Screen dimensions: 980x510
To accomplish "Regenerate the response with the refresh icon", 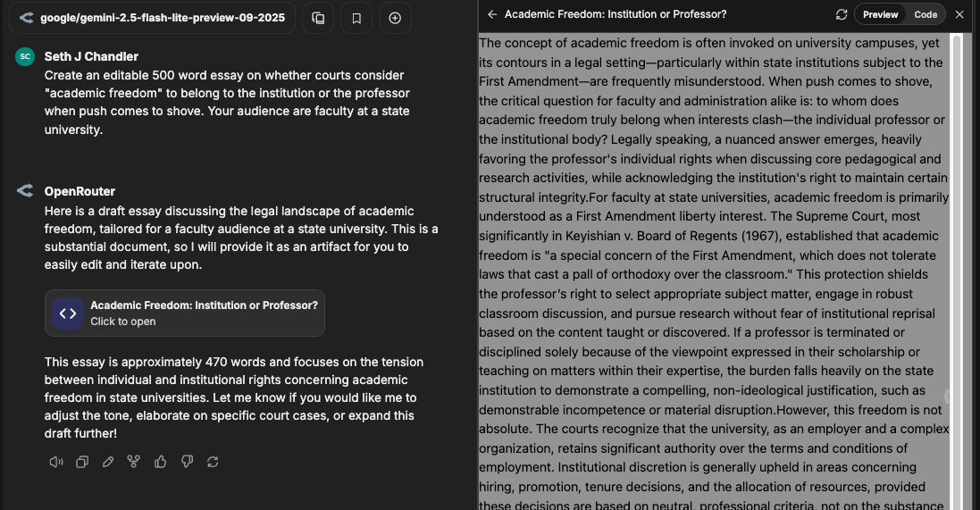I will click(x=213, y=462).
